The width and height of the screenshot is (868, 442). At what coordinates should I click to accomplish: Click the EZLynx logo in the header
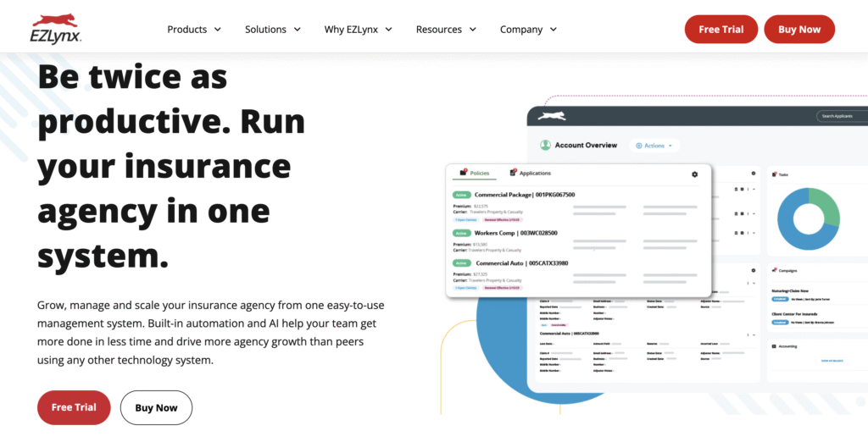pyautogui.click(x=55, y=29)
